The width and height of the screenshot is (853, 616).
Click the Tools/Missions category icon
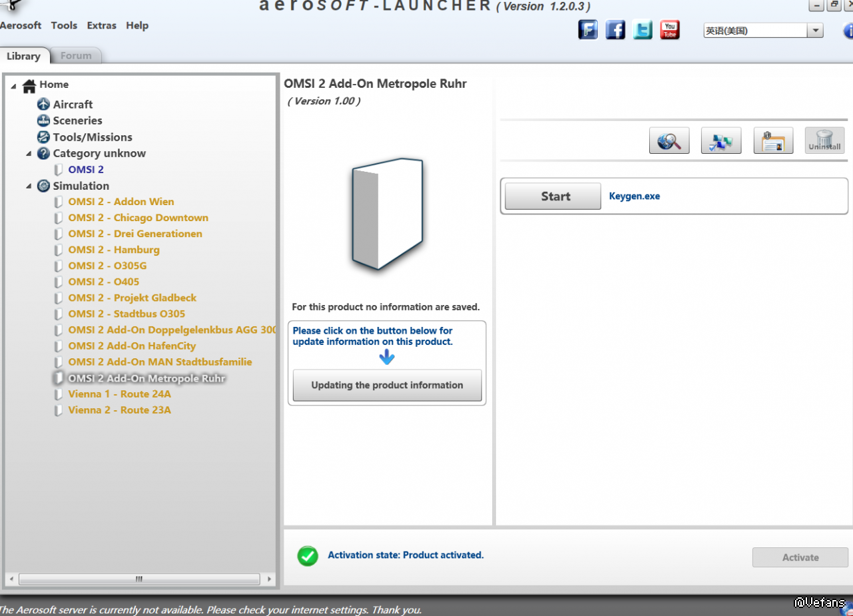pyautogui.click(x=44, y=137)
